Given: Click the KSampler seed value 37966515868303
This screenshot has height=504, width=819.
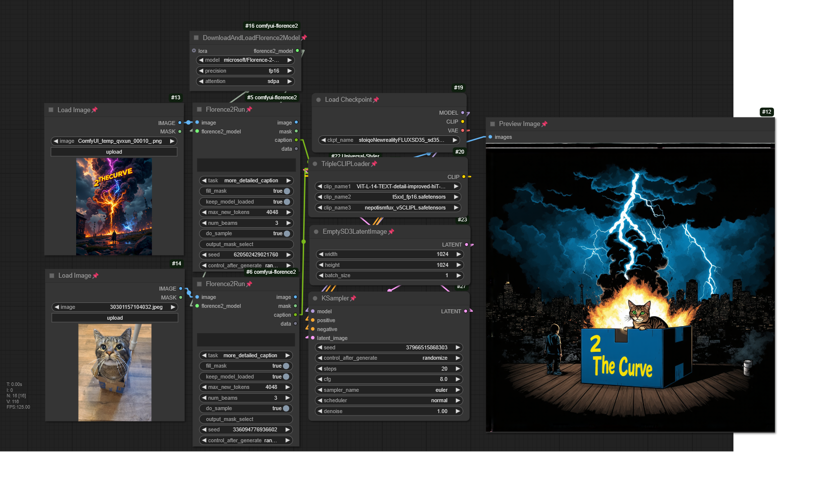Looking at the screenshot, I should 426,348.
